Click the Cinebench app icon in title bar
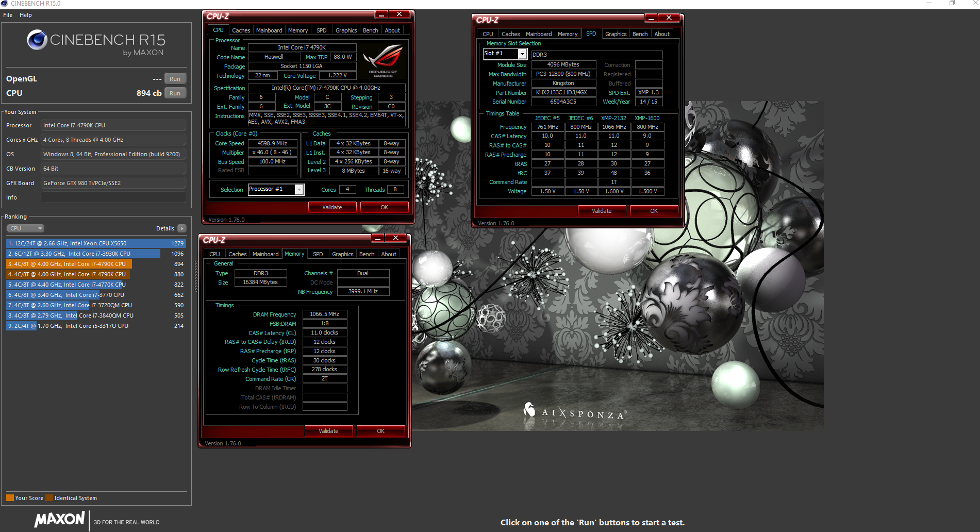The height and width of the screenshot is (532, 980). tap(5, 4)
